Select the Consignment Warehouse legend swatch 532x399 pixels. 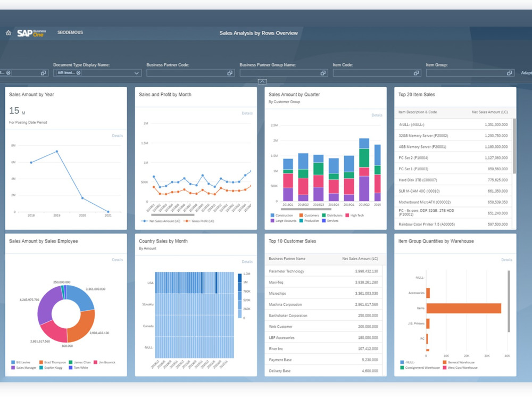pos(402,368)
